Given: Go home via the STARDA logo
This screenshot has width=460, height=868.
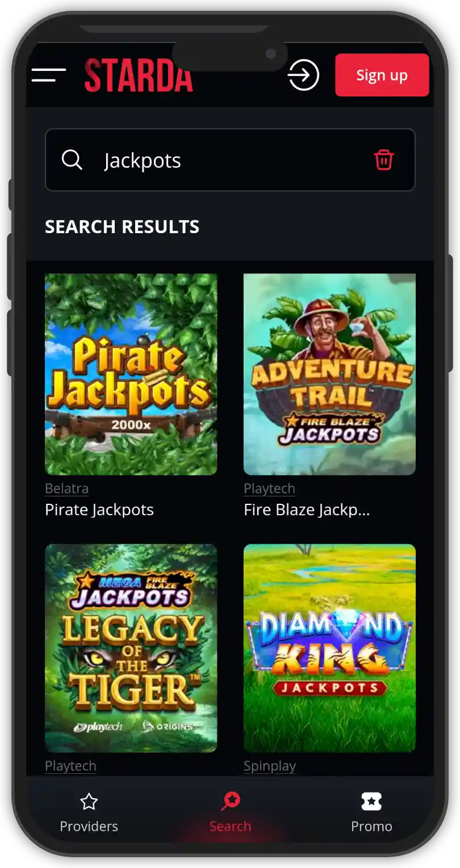Looking at the screenshot, I should [x=139, y=75].
